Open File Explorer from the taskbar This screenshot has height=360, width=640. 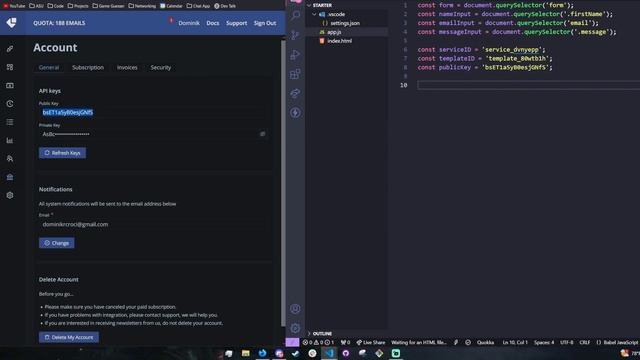coord(246,353)
